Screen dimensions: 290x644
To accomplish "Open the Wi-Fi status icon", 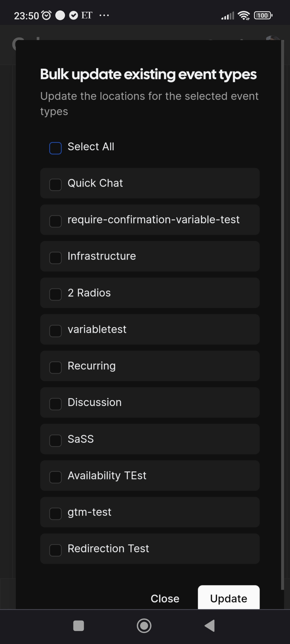I will click(x=244, y=15).
